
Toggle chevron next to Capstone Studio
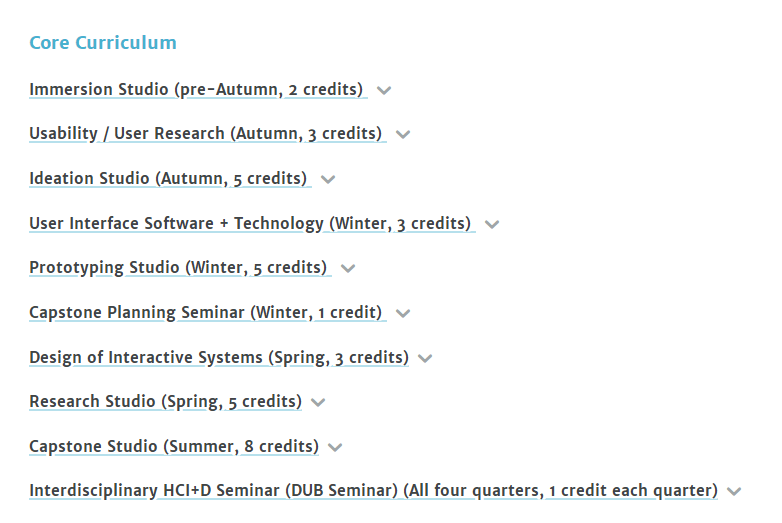[x=335, y=447]
